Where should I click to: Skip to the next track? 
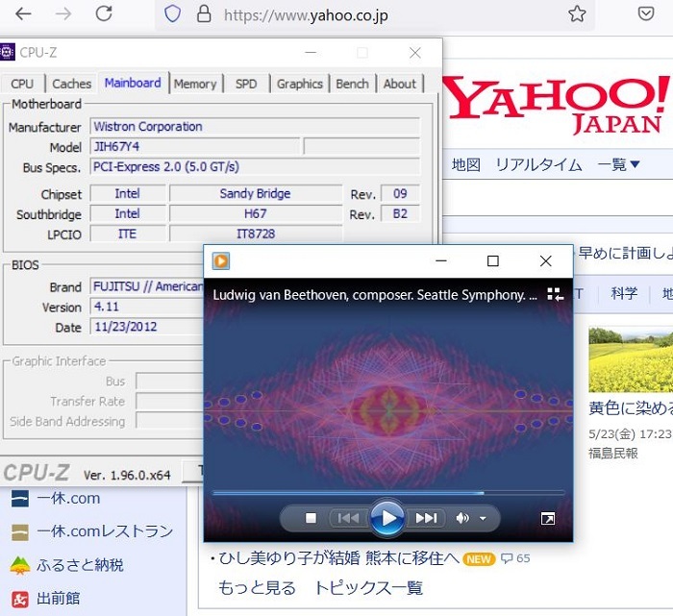(x=426, y=518)
